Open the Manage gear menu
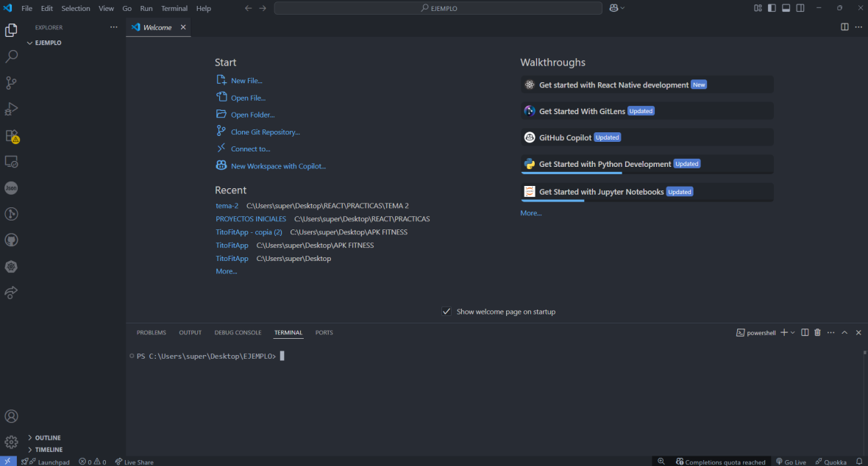Image resolution: width=868 pixels, height=466 pixels. (x=11, y=442)
